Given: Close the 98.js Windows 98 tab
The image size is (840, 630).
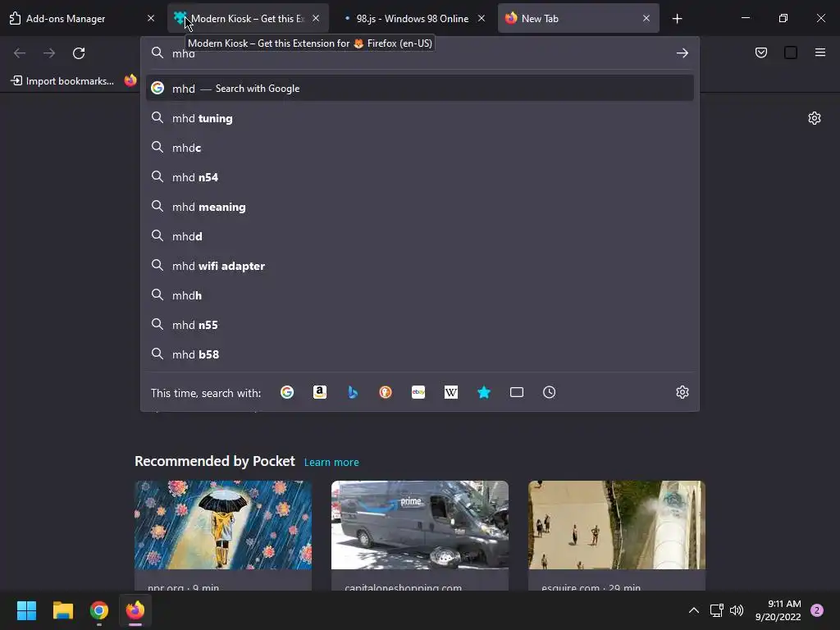Looking at the screenshot, I should pyautogui.click(x=482, y=18).
